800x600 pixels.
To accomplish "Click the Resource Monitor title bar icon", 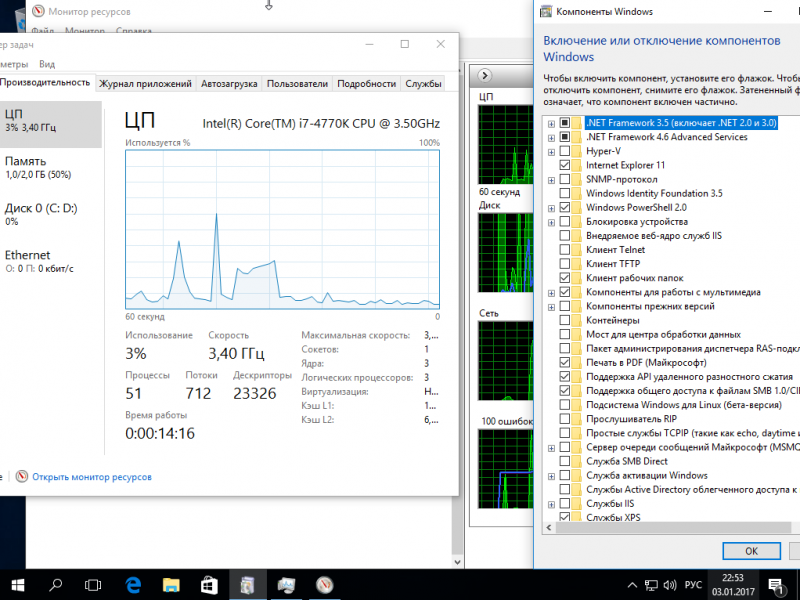I will point(38,11).
